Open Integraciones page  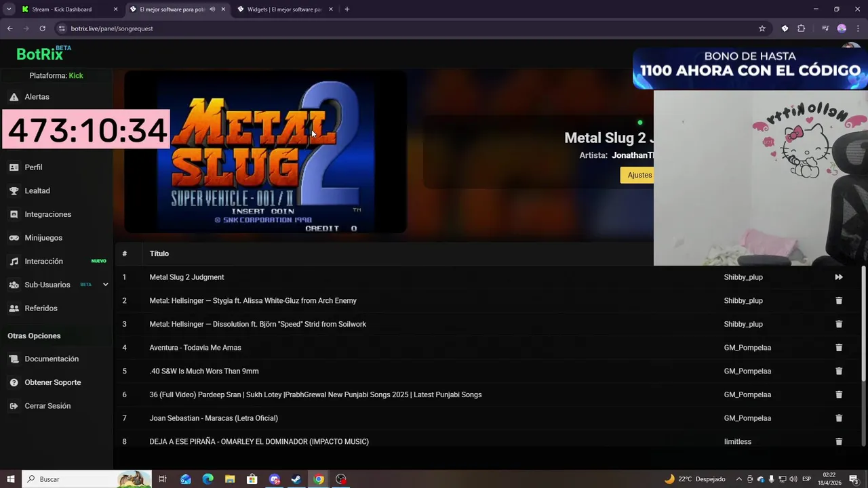[x=47, y=214]
